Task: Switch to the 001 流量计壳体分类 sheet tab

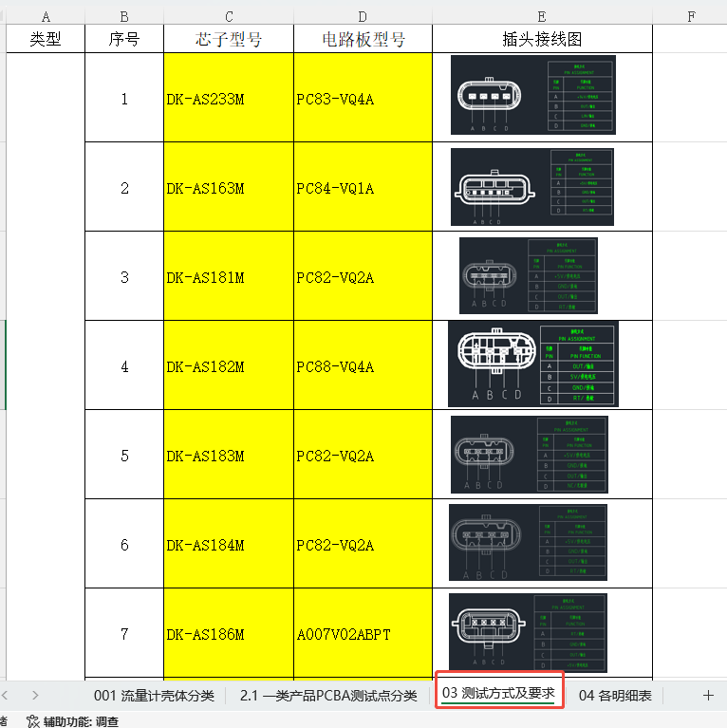Action: point(154,696)
